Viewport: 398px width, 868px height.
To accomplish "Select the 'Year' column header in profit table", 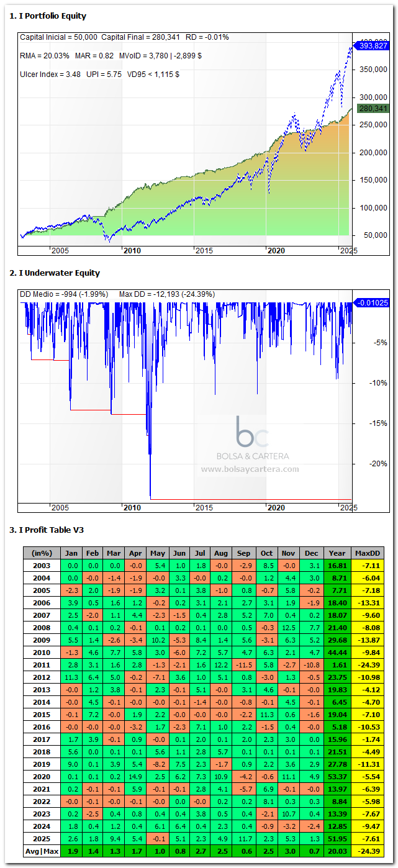I will tap(337, 553).
